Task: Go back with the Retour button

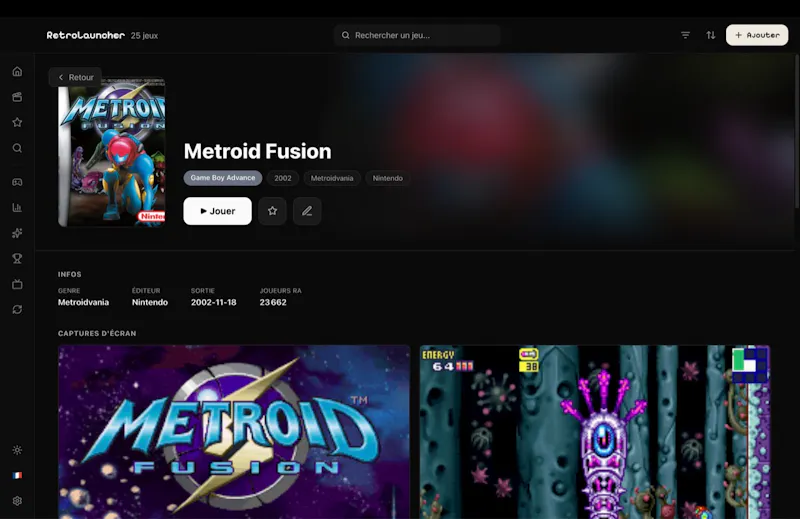Action: point(76,78)
